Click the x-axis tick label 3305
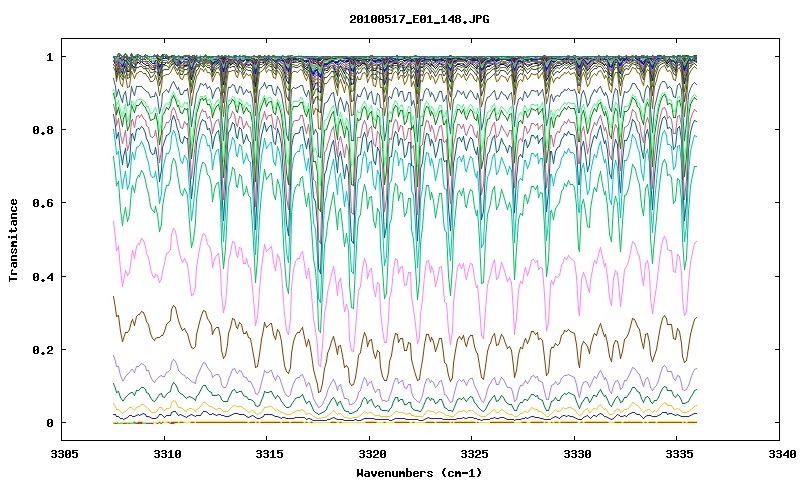 coord(62,454)
